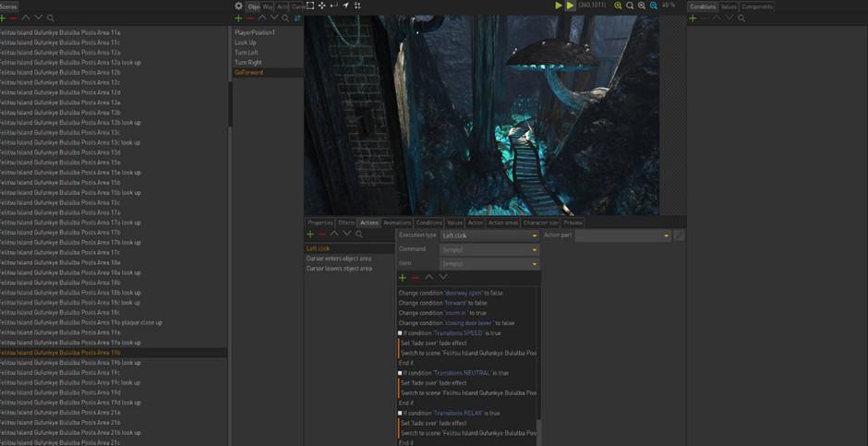
Task: Move the selected action part up with the arrow
Action: click(x=429, y=277)
